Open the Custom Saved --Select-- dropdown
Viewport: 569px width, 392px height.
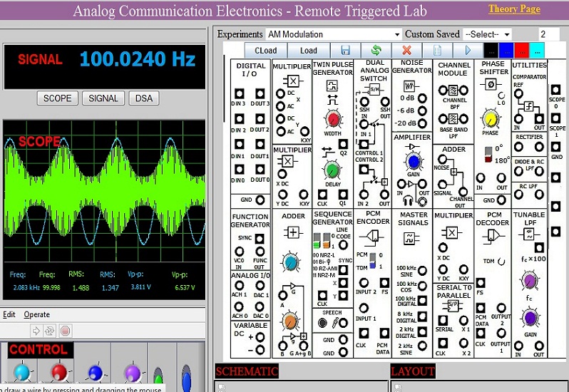click(487, 34)
